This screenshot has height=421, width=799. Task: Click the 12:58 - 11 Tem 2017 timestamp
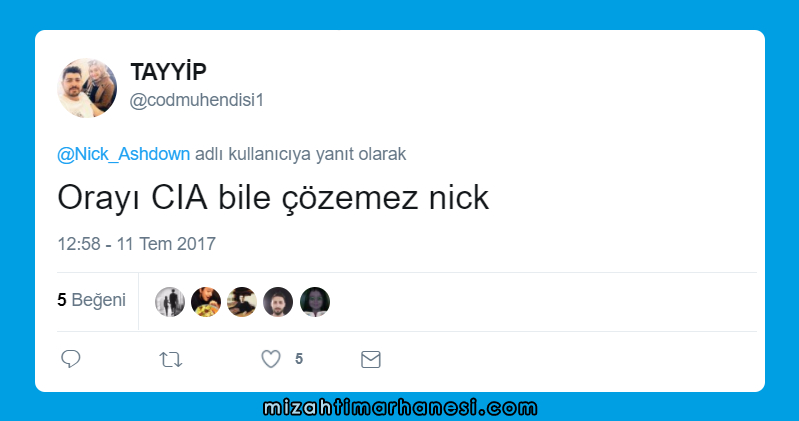[137, 244]
